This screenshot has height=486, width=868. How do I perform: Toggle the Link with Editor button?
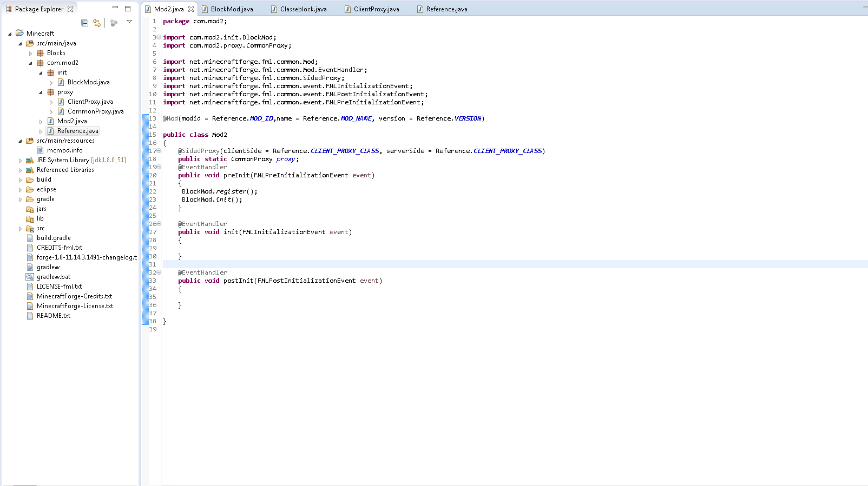point(97,23)
